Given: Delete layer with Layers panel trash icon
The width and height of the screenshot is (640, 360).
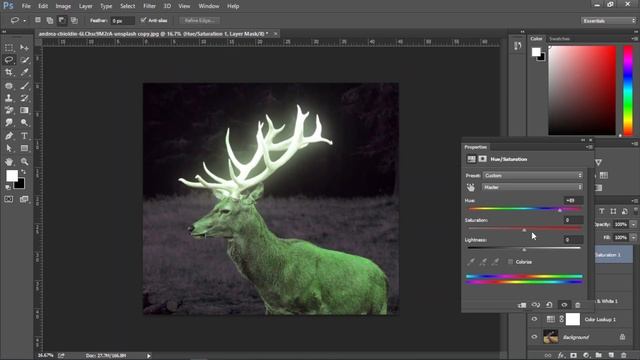Looking at the screenshot, I should [624, 356].
